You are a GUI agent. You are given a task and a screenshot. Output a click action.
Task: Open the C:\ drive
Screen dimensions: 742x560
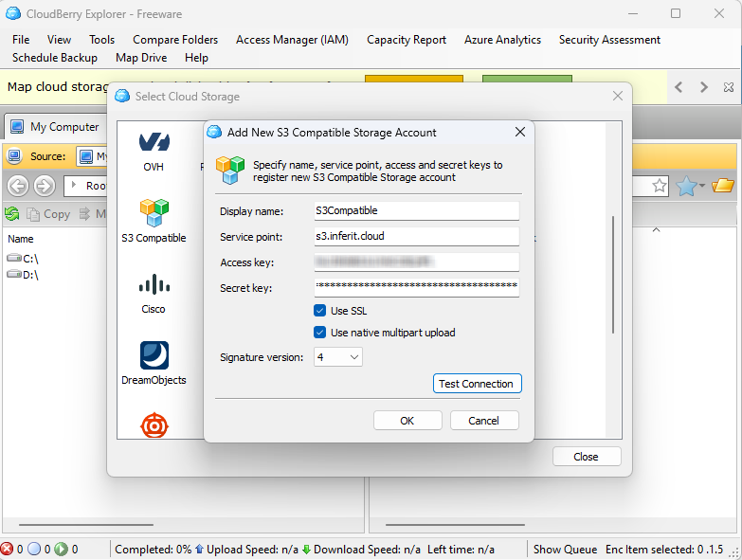(23, 259)
